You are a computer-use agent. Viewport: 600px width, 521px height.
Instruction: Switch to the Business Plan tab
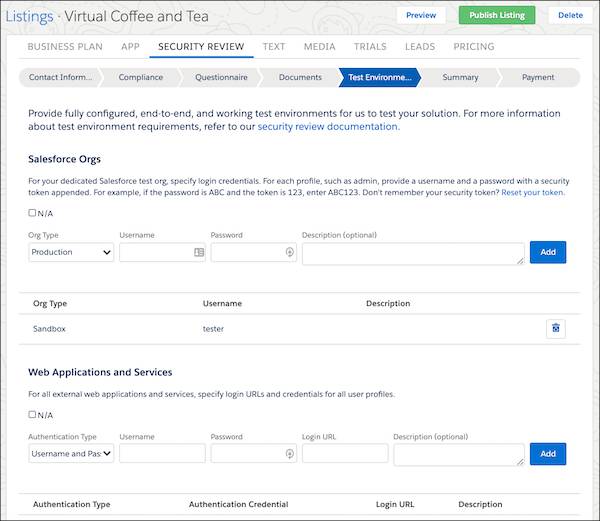tap(65, 47)
